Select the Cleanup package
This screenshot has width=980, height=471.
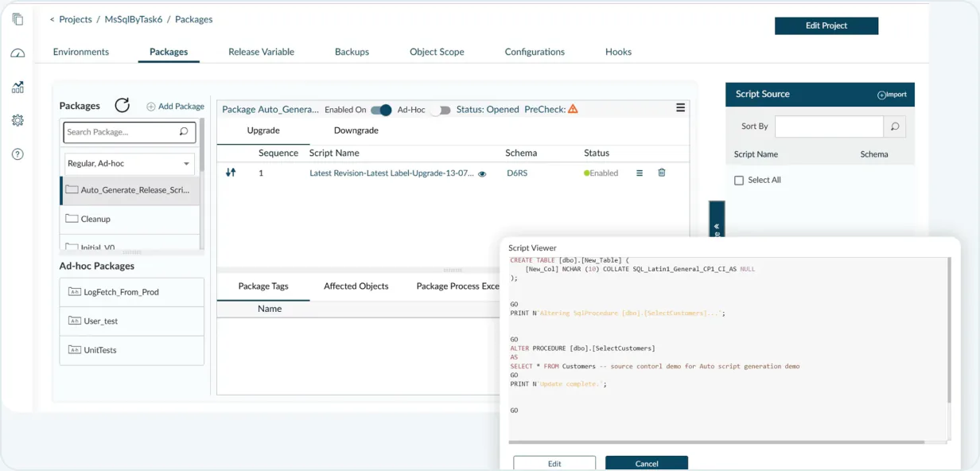(130, 219)
